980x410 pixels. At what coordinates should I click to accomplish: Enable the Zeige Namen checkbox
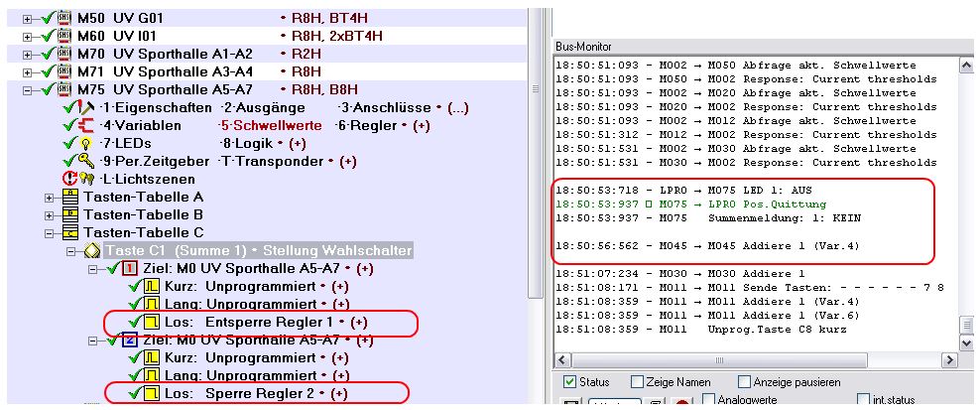click(x=637, y=382)
